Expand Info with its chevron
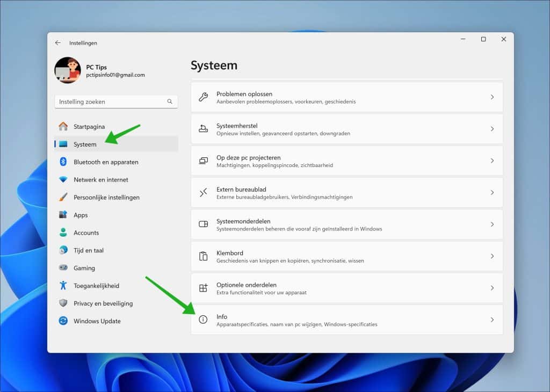Viewport: 550px width, 392px height. pos(492,320)
